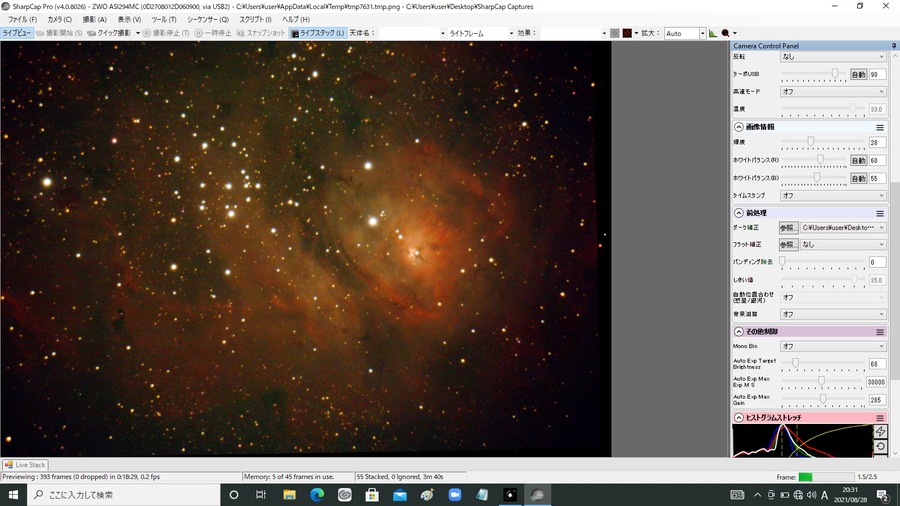Collapse the 前処理 section
Image resolution: width=900 pixels, height=506 pixels.
pyautogui.click(x=739, y=213)
